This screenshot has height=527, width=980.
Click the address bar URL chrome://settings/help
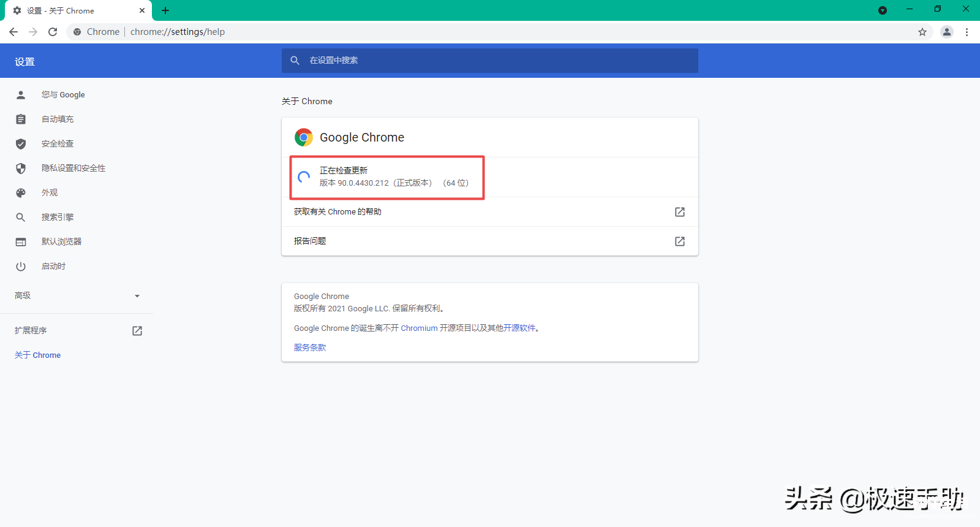178,32
